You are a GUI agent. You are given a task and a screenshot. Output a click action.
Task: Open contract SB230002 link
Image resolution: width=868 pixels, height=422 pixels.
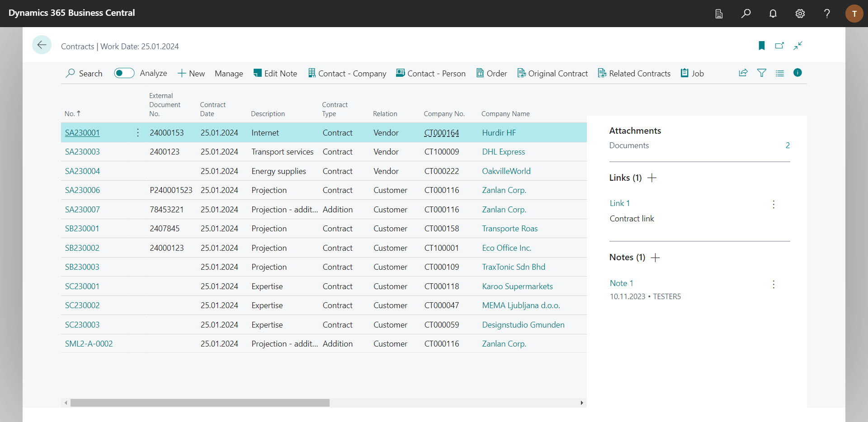point(82,248)
